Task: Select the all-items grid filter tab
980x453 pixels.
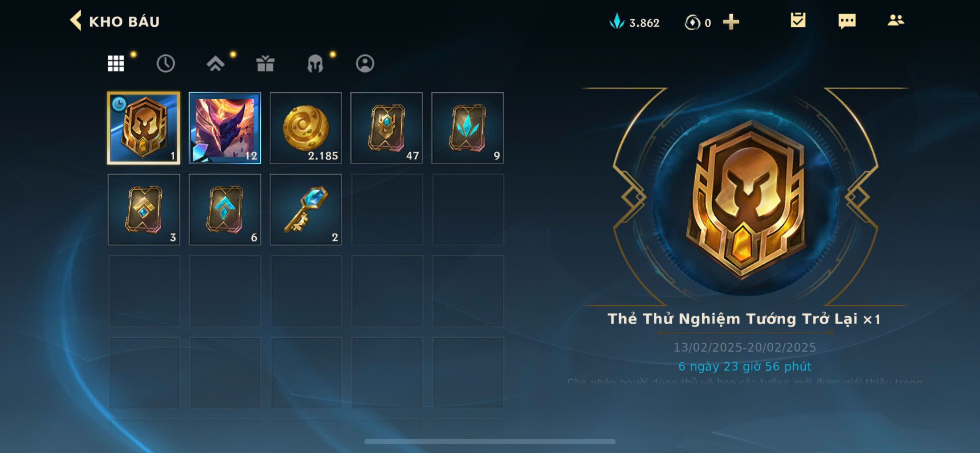Action: click(x=116, y=63)
